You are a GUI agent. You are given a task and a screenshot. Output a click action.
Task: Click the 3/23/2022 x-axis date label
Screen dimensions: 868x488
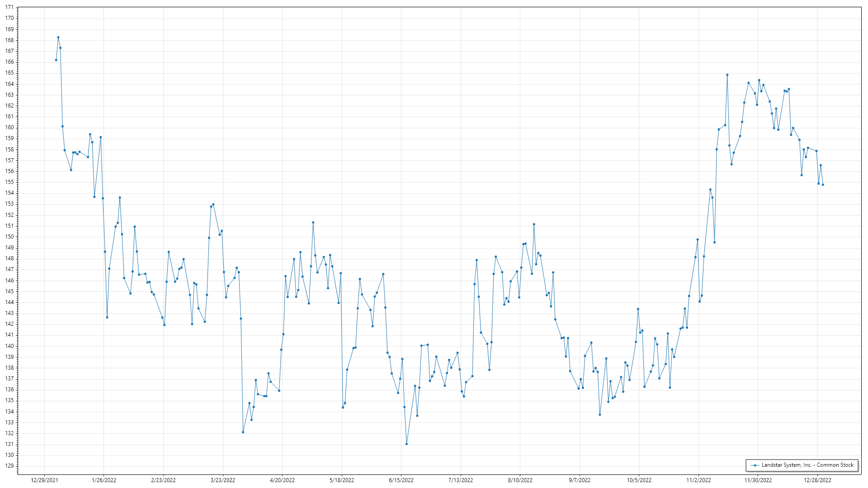click(223, 480)
